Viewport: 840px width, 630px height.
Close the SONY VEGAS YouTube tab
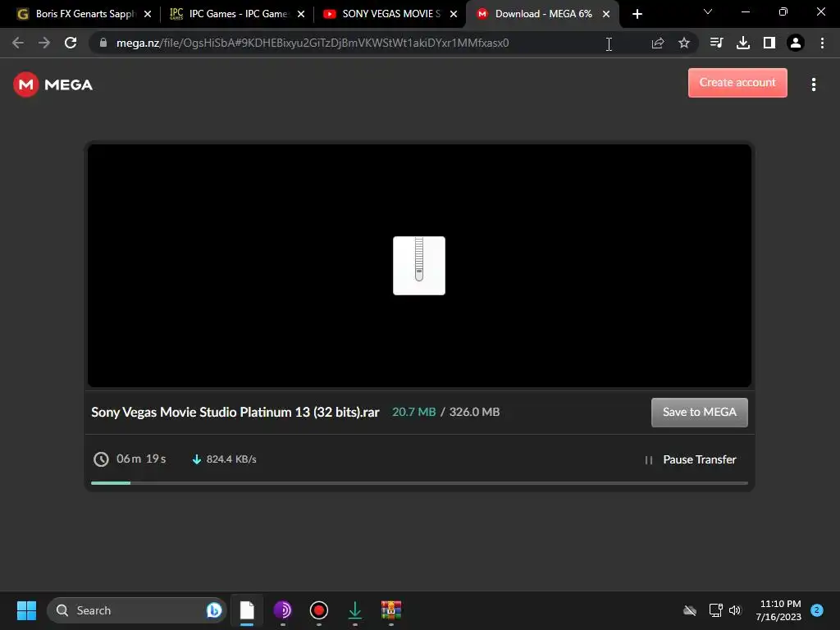(454, 14)
